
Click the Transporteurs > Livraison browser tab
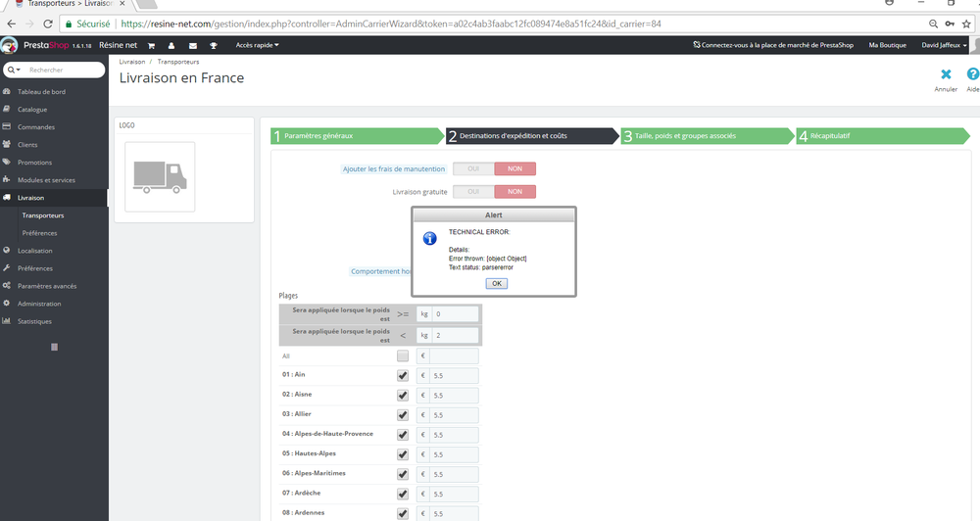click(70, 4)
